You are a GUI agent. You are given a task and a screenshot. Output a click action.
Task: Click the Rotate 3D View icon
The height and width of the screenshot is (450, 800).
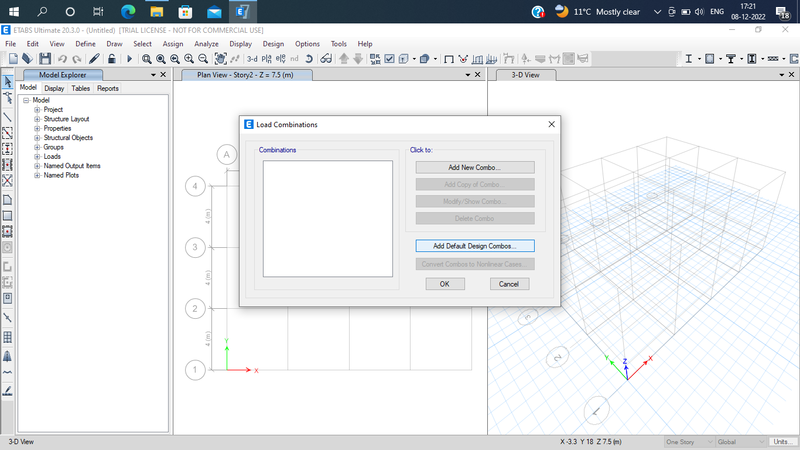click(309, 59)
